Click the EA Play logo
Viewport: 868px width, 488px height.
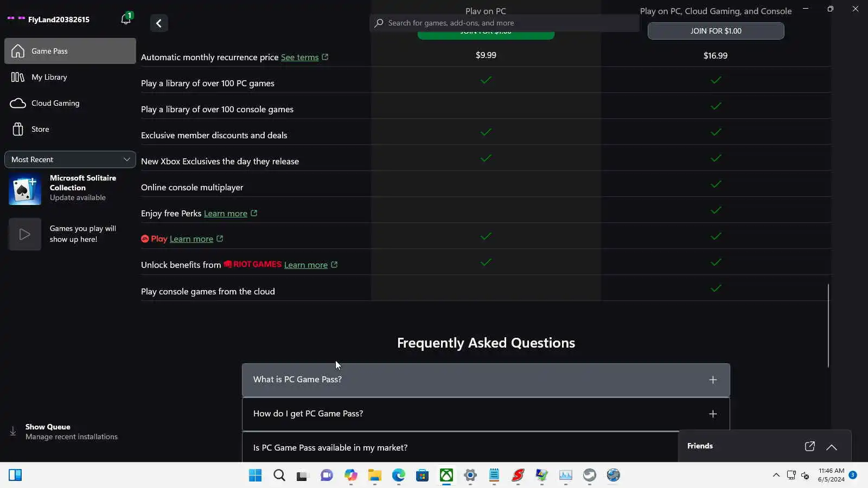[x=154, y=239]
